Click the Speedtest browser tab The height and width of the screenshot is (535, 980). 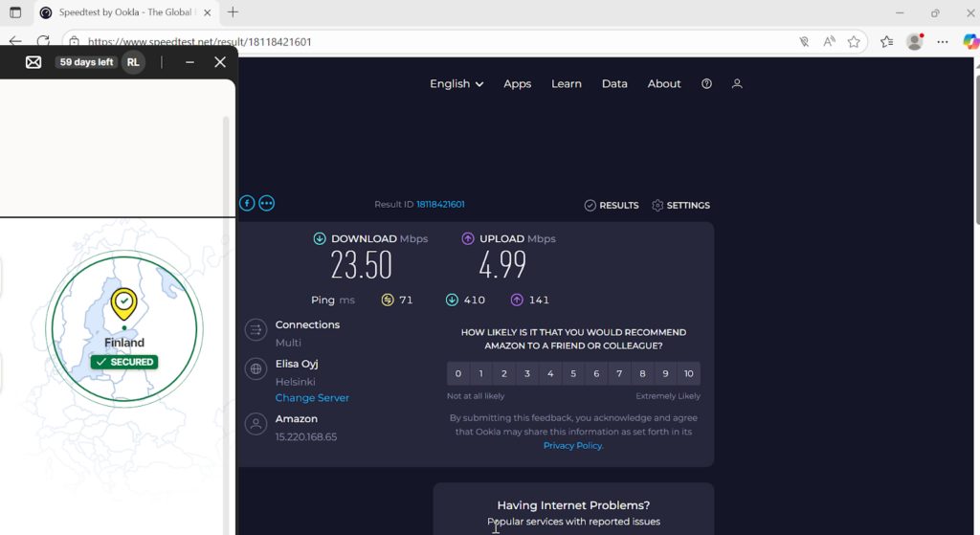[125, 12]
